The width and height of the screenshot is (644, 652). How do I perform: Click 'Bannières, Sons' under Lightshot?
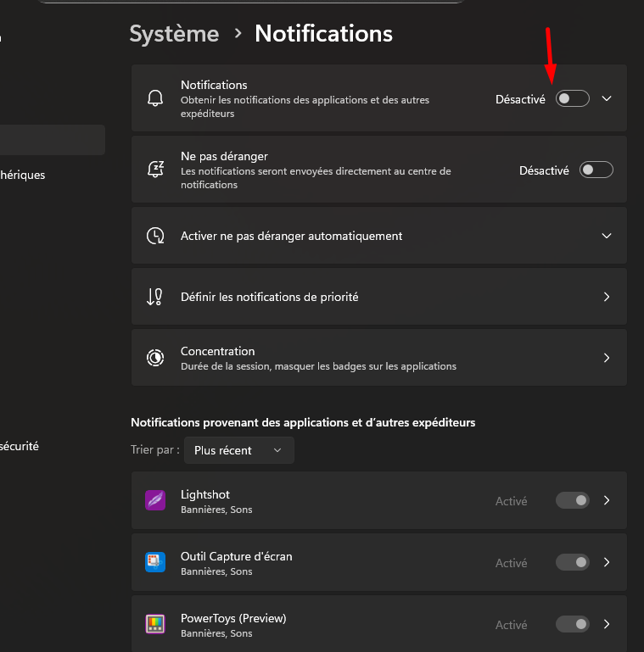point(216,510)
